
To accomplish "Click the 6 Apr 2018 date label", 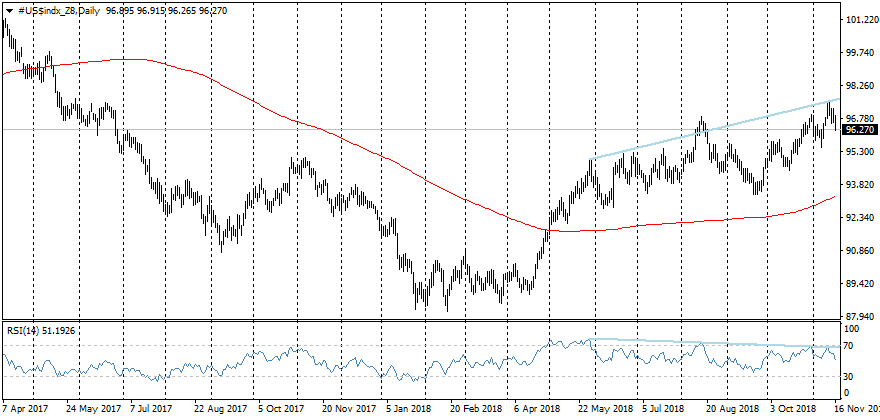I will [x=537, y=410].
